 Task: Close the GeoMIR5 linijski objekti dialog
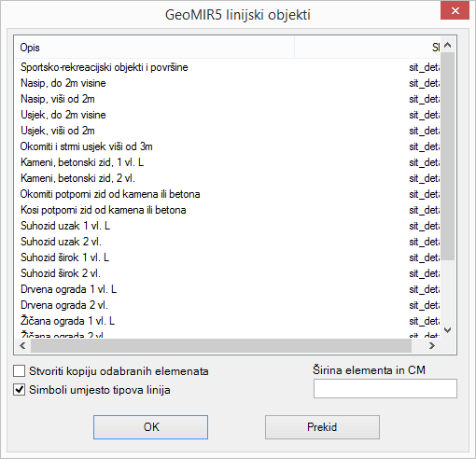455,11
